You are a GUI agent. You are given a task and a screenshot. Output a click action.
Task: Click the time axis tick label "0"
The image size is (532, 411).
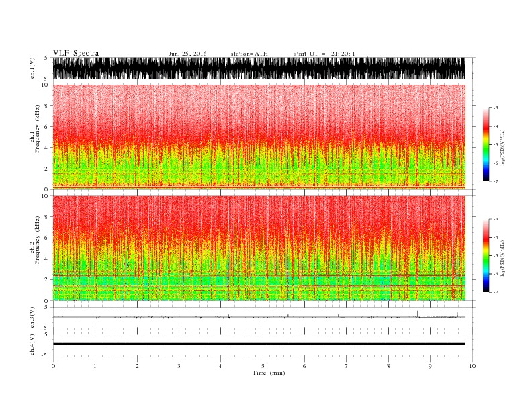[53, 366]
